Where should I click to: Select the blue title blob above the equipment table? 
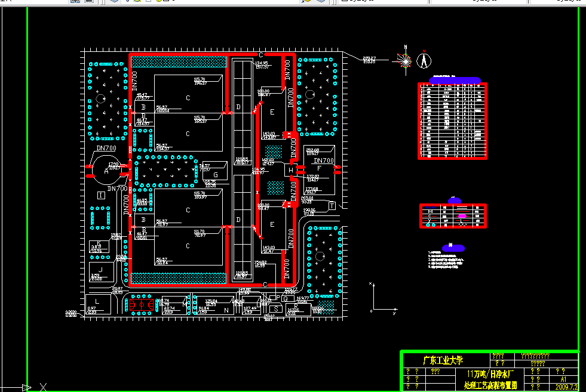[x=455, y=80]
